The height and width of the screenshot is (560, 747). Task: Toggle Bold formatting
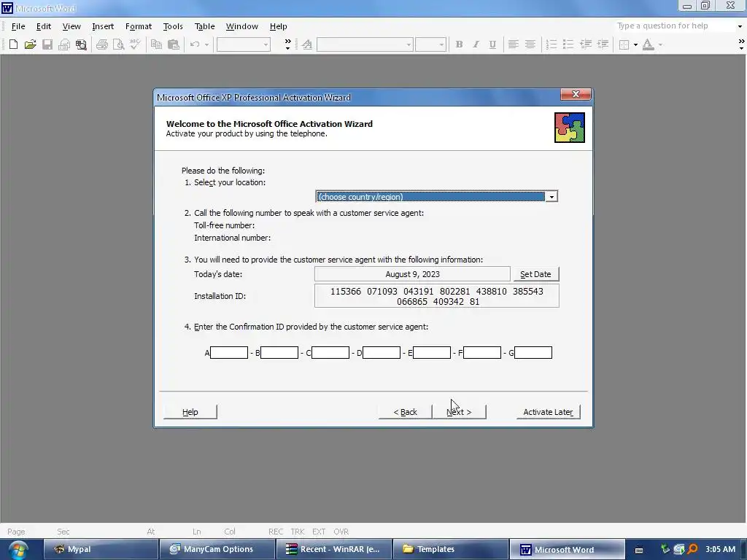460,44
